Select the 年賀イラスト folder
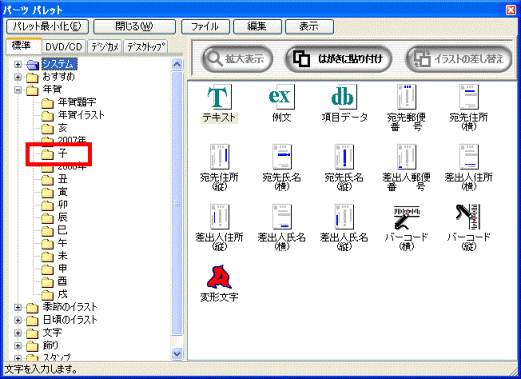Viewport: 521px width, 379px height. 81,115
